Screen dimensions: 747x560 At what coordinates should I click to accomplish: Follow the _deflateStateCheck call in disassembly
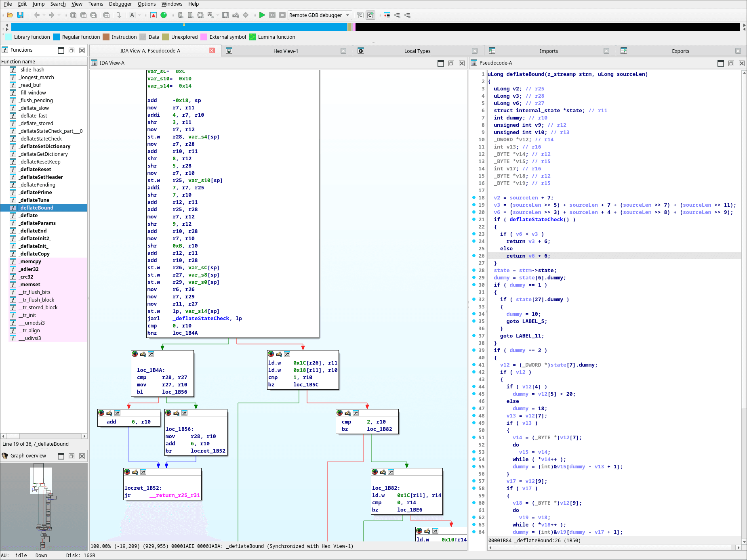pos(200,318)
